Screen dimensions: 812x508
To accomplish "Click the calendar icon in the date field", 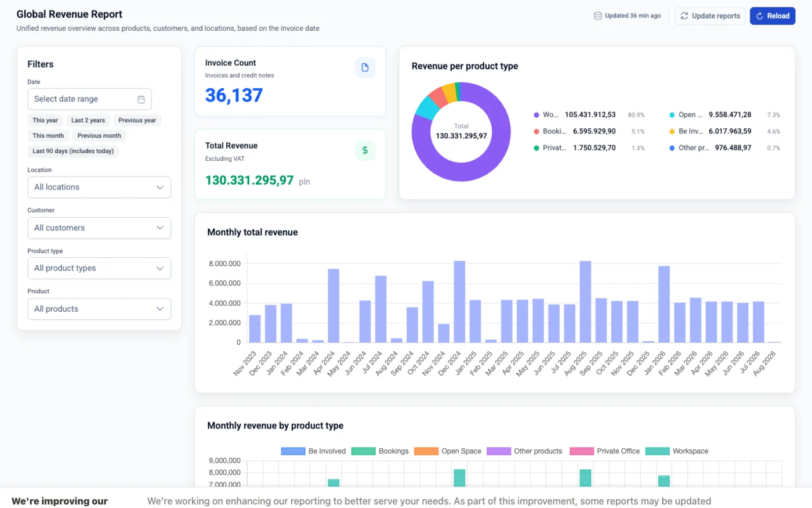I will coord(141,99).
